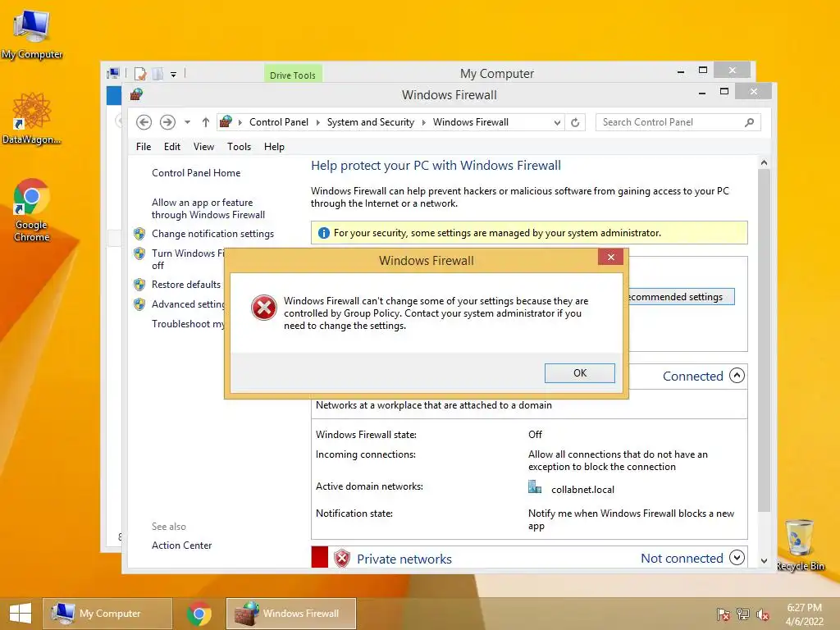Open Restore defaults link

click(186, 285)
